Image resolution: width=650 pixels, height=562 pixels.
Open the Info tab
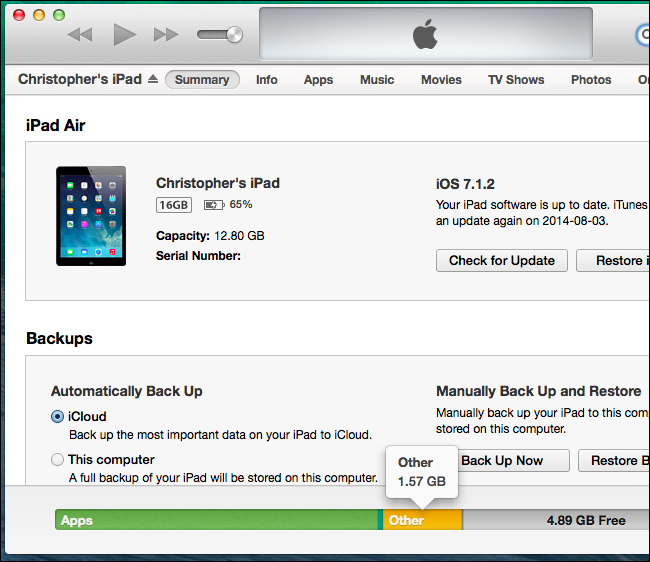pos(267,80)
